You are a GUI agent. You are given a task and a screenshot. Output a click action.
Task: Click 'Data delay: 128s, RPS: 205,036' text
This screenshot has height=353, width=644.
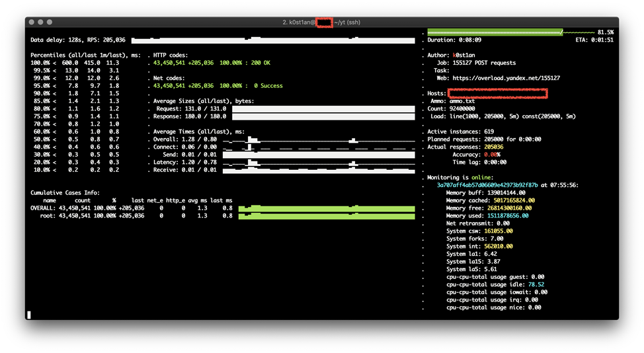point(77,40)
